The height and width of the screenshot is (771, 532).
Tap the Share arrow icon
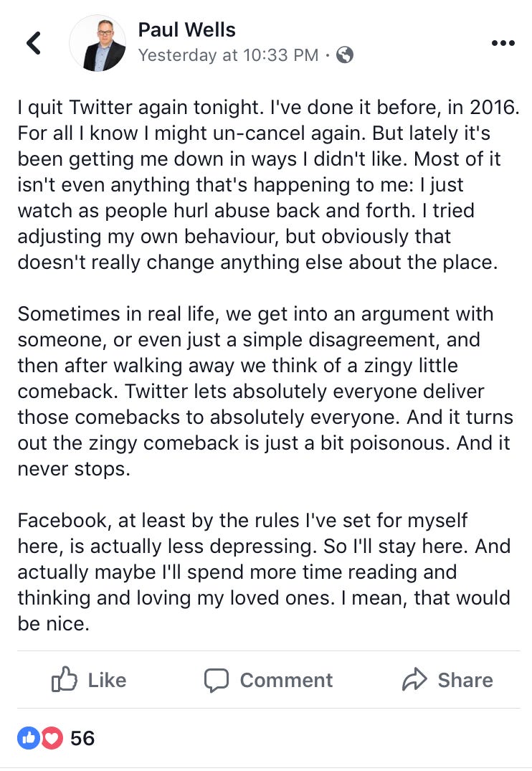tap(414, 679)
